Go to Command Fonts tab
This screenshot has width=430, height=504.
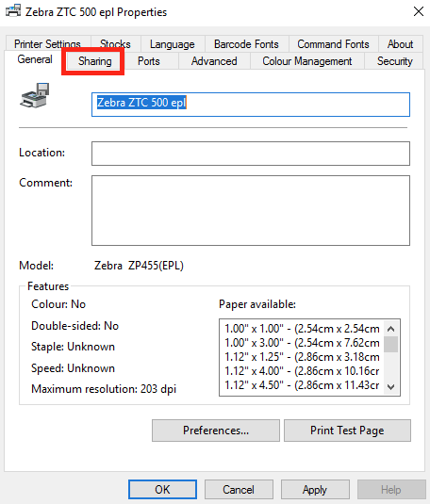click(x=333, y=44)
